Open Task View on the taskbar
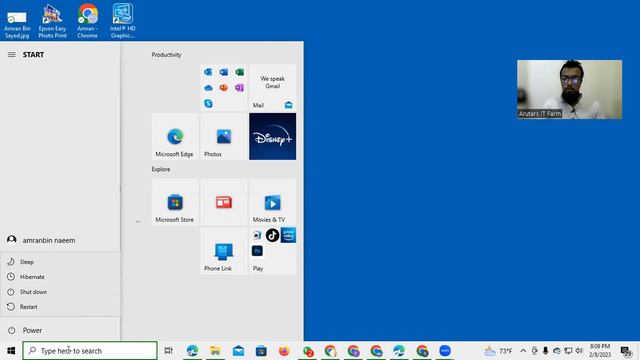Screen dimensions: 640x360 pos(168,351)
